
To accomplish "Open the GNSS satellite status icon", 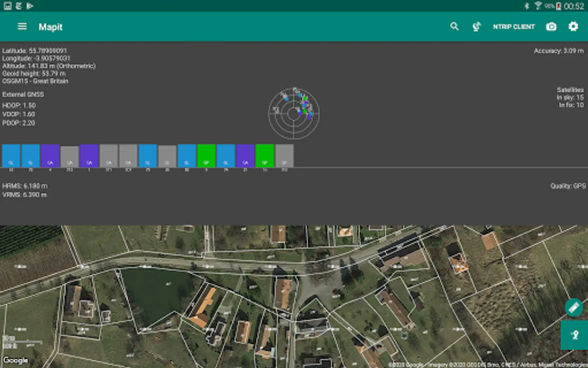I will (477, 27).
